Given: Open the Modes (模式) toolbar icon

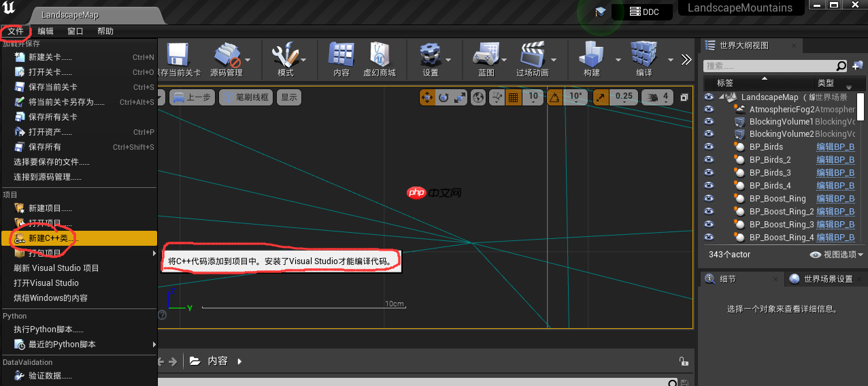Looking at the screenshot, I should click(286, 54).
